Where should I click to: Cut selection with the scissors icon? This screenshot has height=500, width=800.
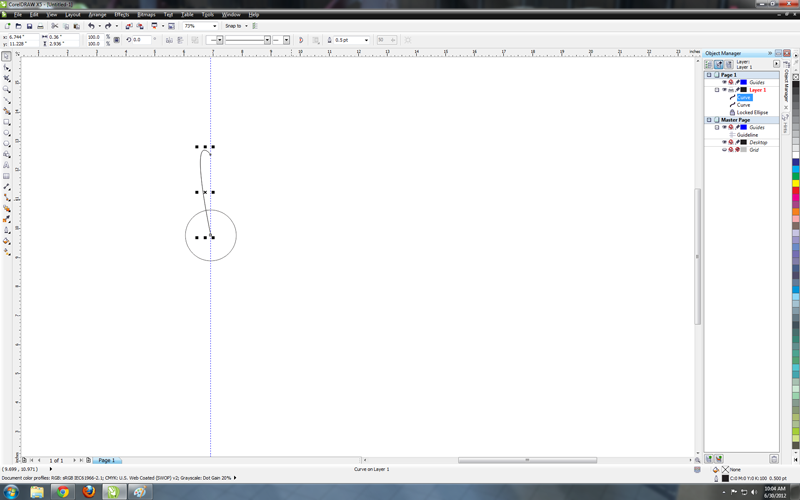(55, 26)
